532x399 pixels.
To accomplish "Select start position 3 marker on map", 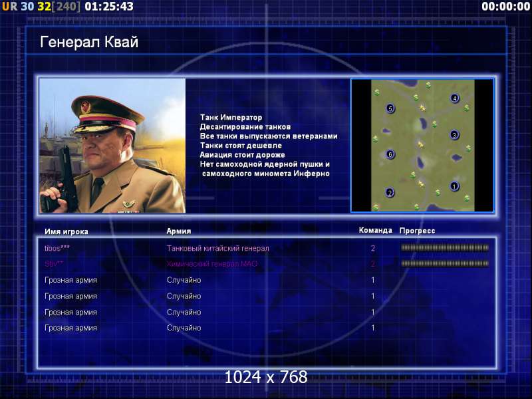I will pyautogui.click(x=454, y=135).
